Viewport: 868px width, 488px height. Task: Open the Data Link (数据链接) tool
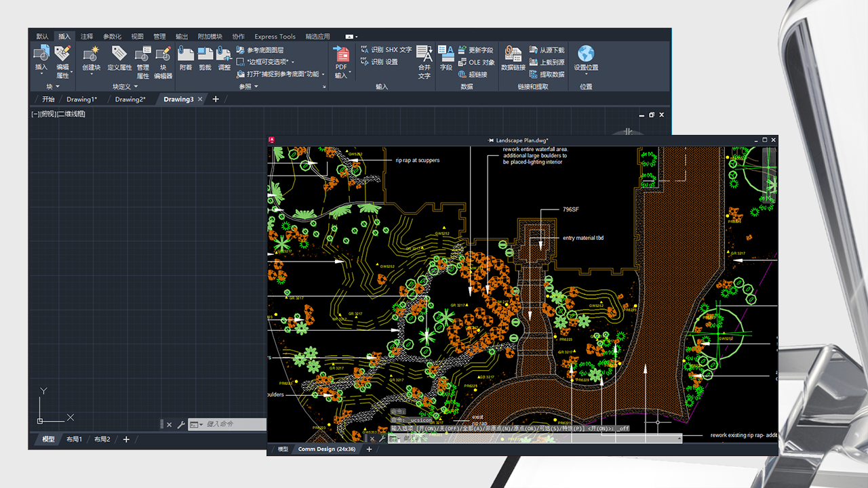click(513, 54)
